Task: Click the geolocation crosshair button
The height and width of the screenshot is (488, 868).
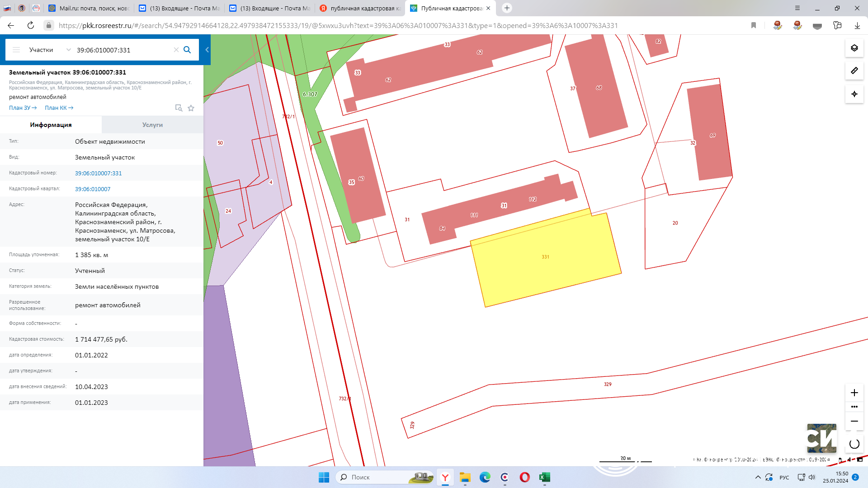Action: (x=854, y=94)
